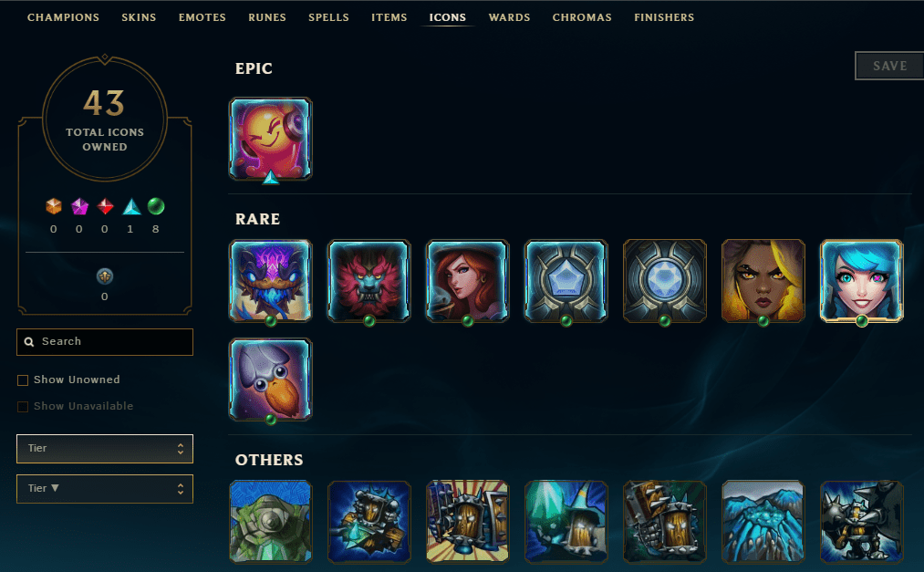Pick the dark-skinned golden-hair champion icon
The width and height of the screenshot is (924, 572).
pos(763,281)
